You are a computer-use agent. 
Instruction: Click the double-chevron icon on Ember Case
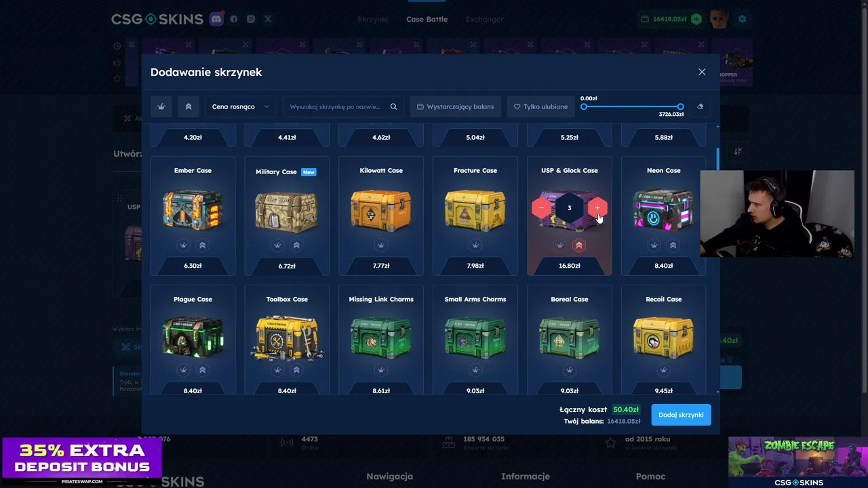202,245
